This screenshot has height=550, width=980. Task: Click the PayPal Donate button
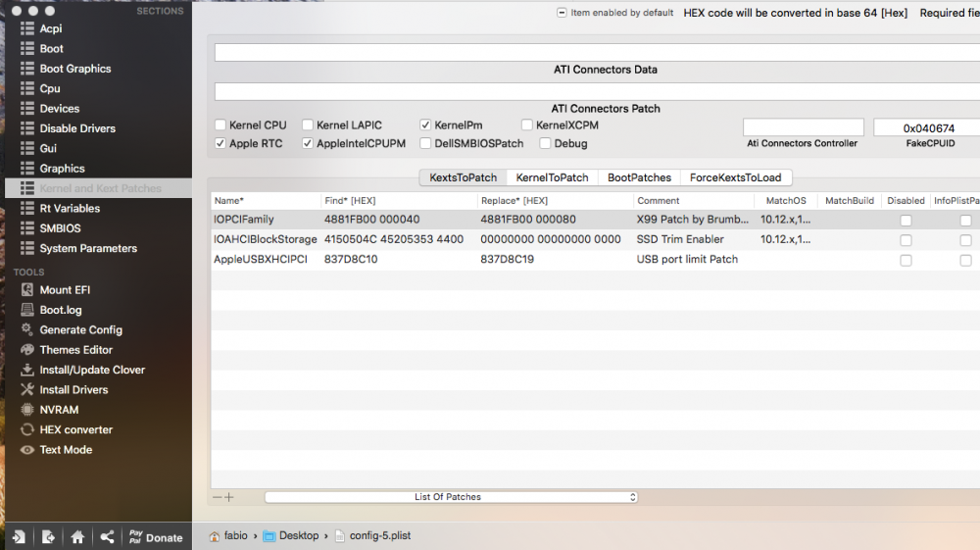point(156,537)
